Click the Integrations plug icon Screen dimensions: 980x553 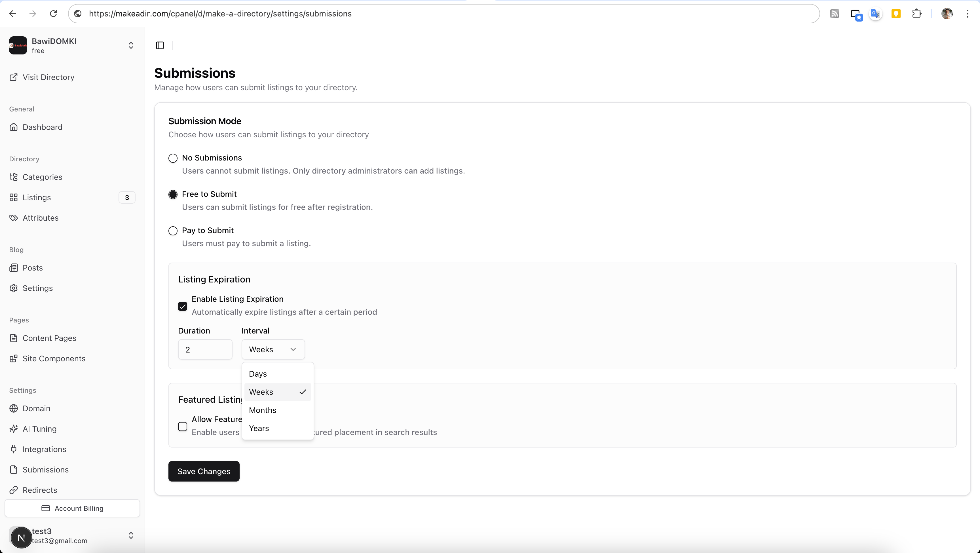(x=14, y=449)
